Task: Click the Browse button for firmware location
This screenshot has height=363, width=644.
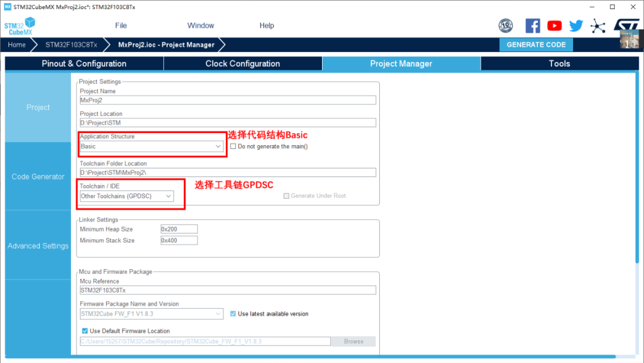Action: coord(354,342)
